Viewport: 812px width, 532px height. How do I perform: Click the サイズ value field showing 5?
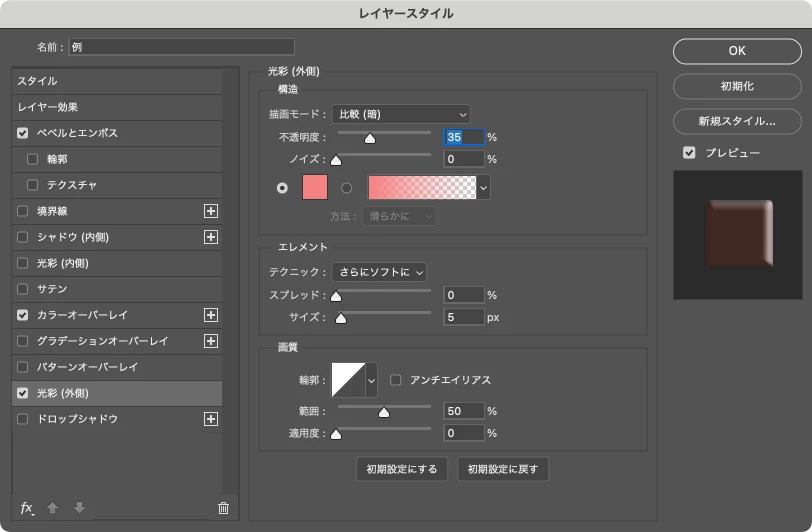point(464,317)
